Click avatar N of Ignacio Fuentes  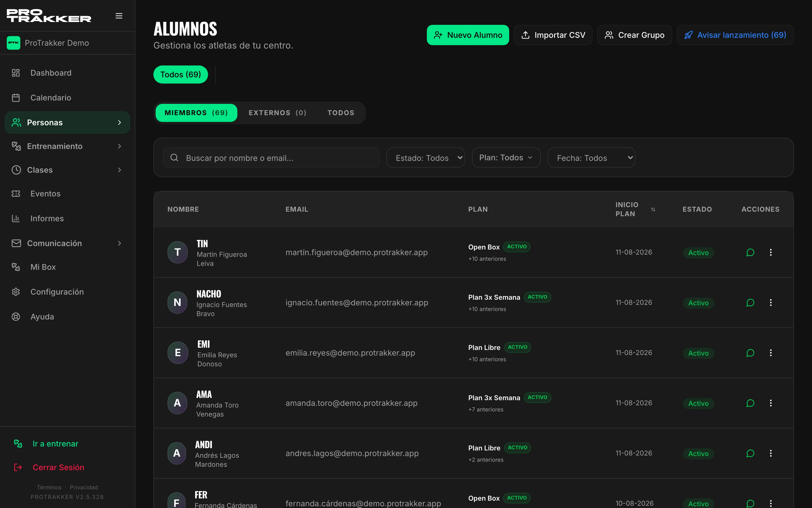pyautogui.click(x=178, y=303)
